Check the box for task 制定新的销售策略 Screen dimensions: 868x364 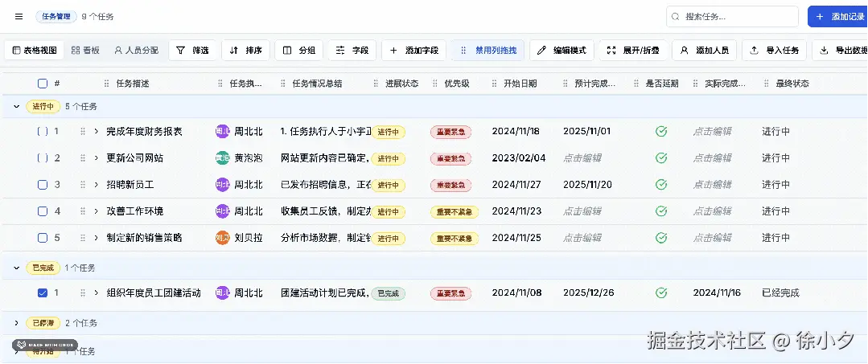[x=43, y=238]
